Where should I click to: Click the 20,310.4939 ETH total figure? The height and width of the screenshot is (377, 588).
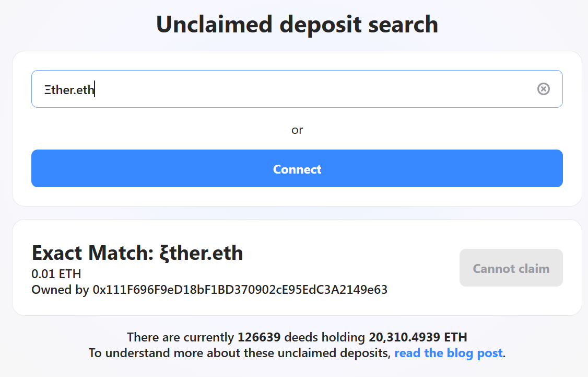click(418, 337)
